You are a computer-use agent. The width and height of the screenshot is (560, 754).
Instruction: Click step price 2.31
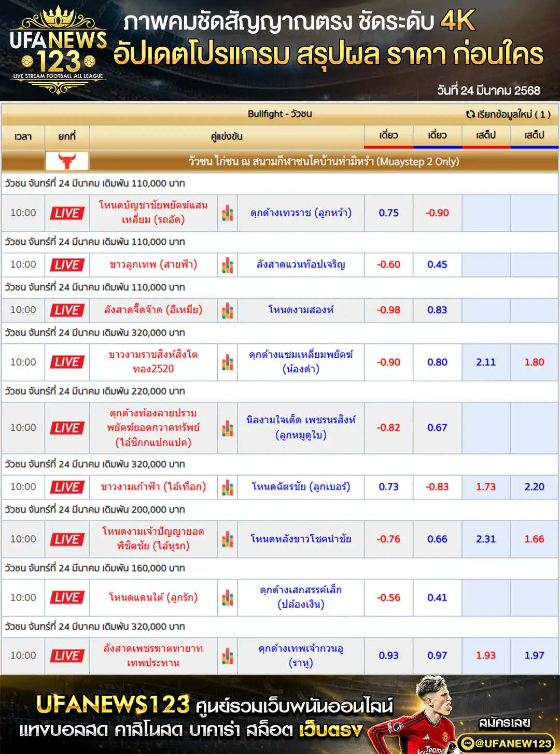[x=486, y=539]
